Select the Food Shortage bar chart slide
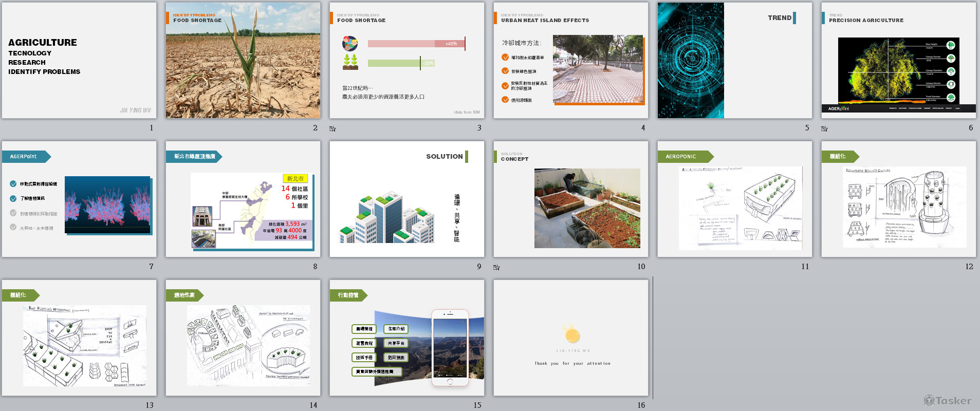980x411 pixels. click(406, 61)
